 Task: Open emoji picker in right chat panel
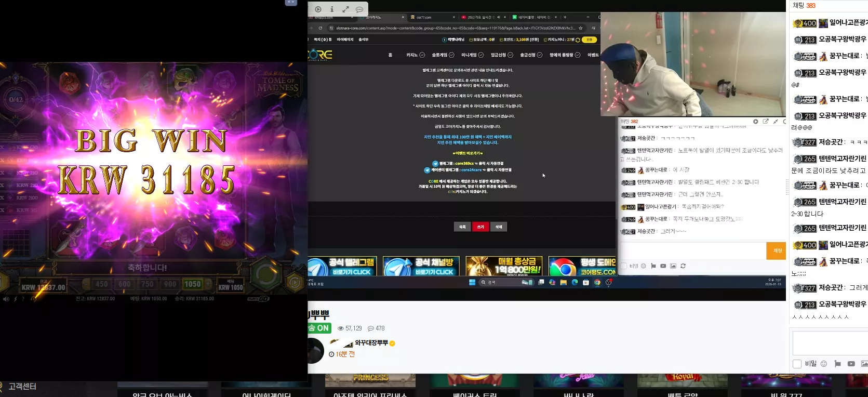tap(823, 364)
